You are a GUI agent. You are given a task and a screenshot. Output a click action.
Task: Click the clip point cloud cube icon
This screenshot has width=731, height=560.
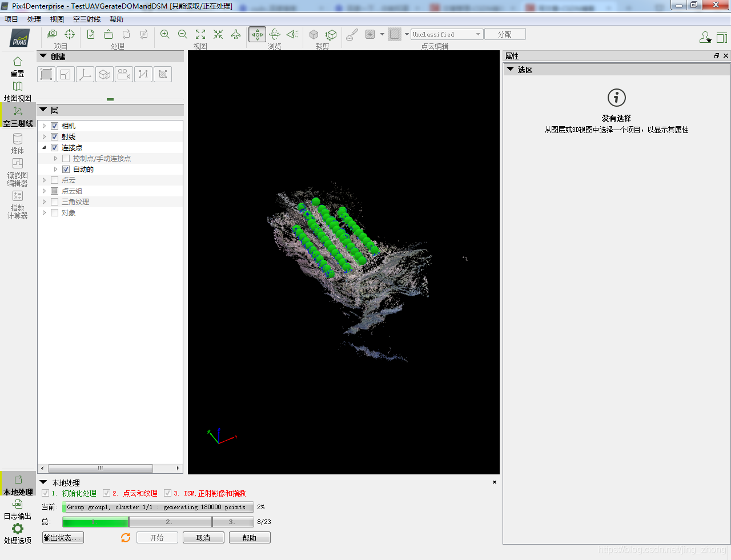[x=314, y=34]
